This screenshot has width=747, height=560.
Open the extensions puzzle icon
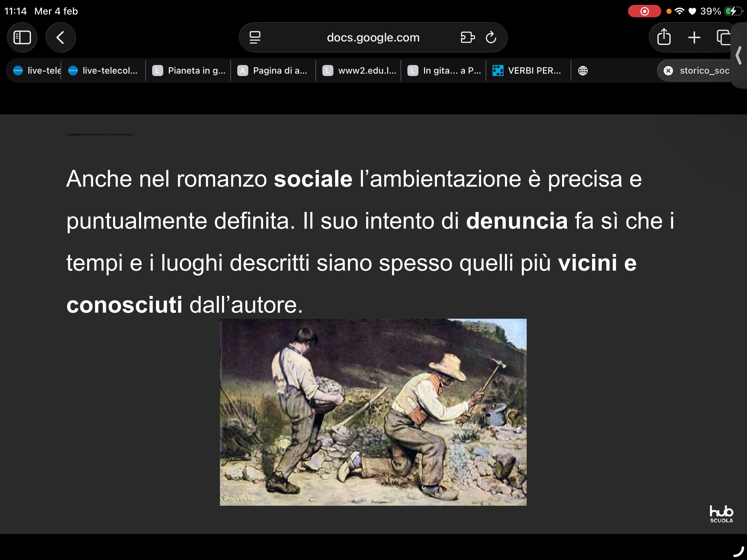pyautogui.click(x=468, y=37)
